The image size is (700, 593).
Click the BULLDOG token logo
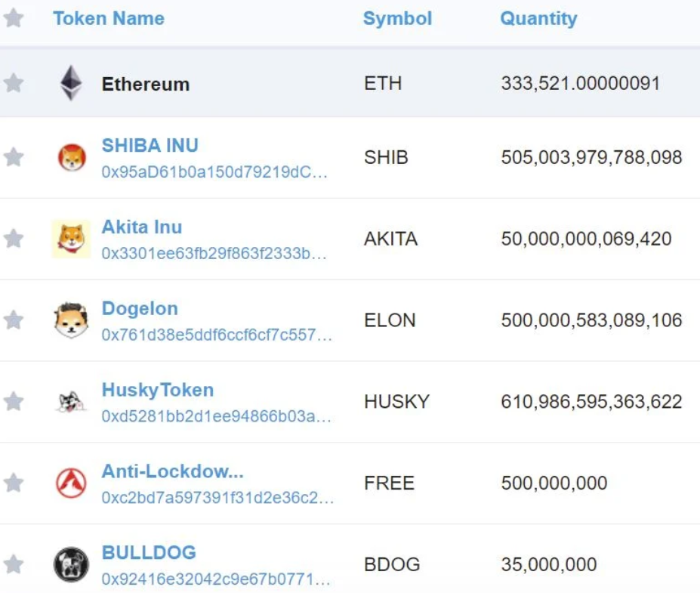point(71,564)
